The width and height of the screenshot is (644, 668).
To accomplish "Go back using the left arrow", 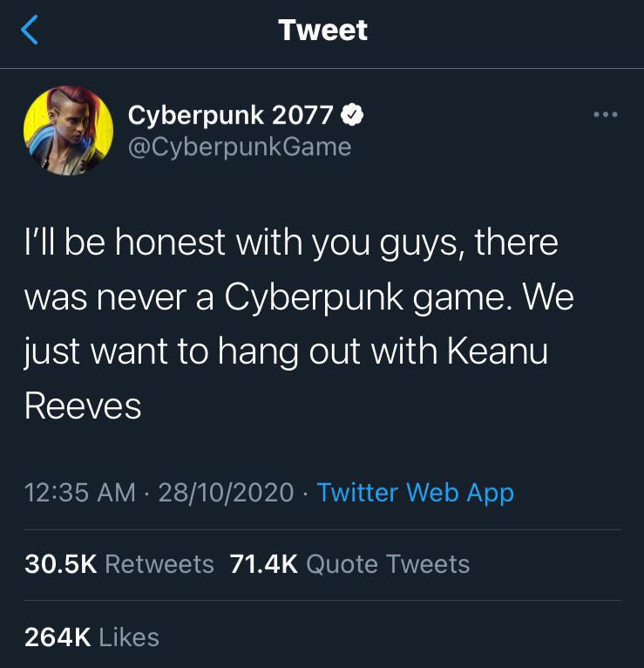I will point(30,31).
